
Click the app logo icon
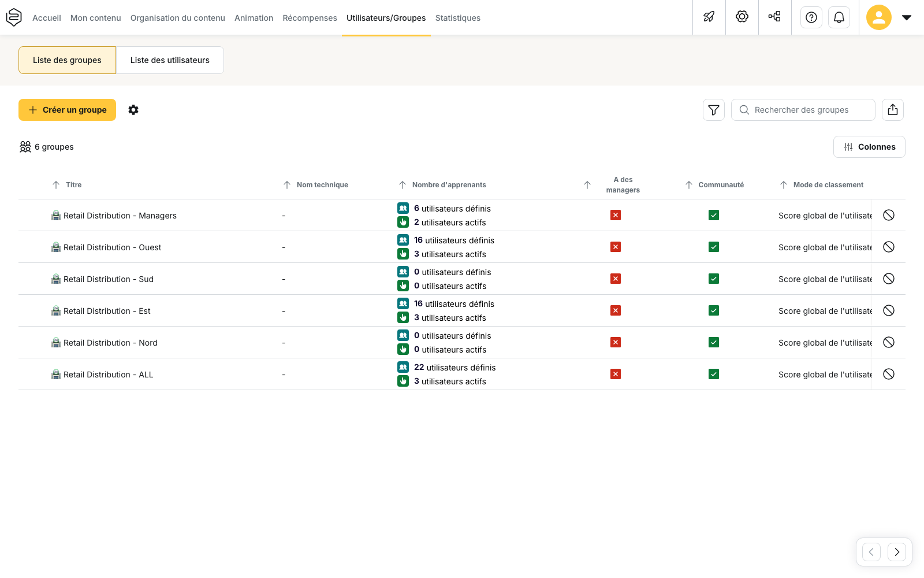[14, 17]
